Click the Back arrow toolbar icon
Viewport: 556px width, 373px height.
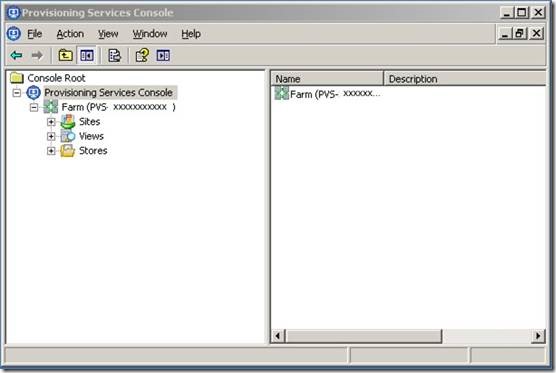tap(16, 55)
